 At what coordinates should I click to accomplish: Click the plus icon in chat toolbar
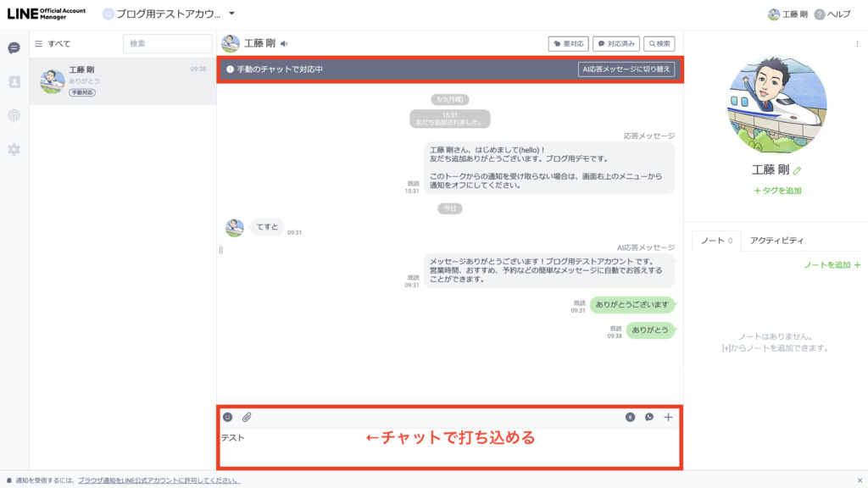coord(668,417)
